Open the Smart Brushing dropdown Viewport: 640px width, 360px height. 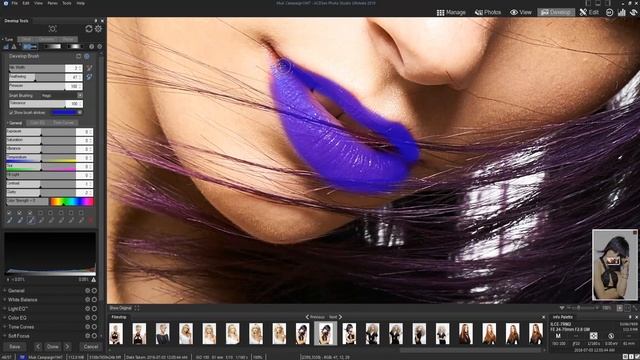click(80, 95)
